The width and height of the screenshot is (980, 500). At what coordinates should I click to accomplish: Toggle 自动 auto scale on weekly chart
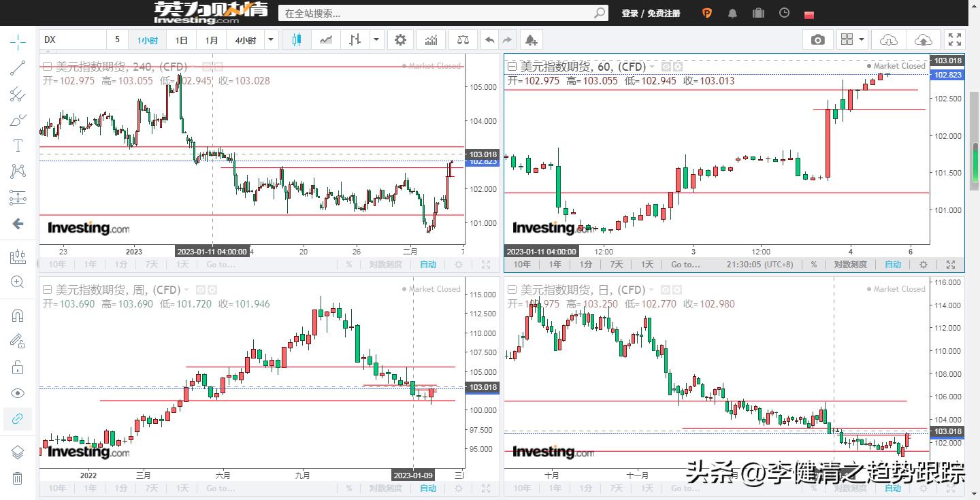pos(428,488)
